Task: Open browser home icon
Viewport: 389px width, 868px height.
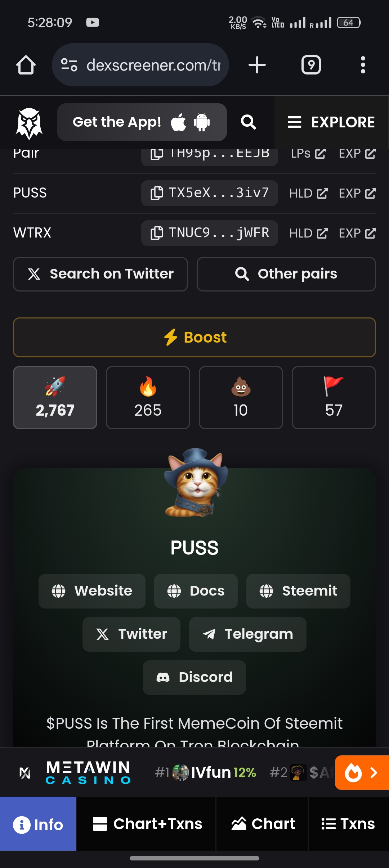Action: click(x=26, y=65)
